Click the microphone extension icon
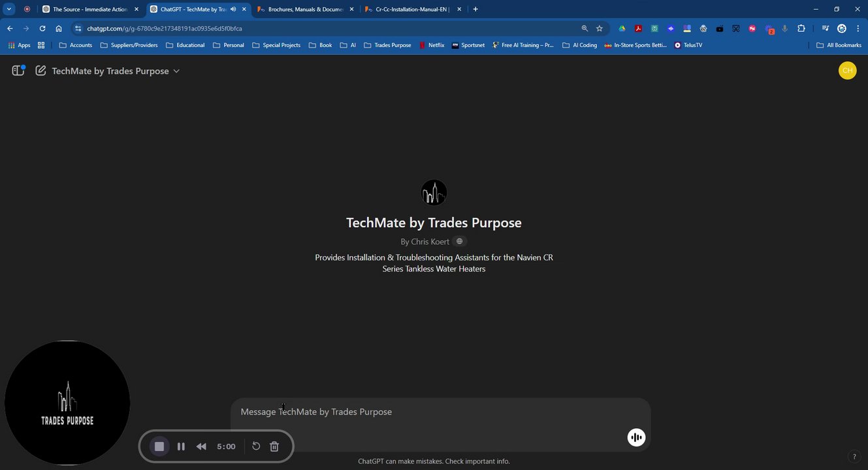 785,29
